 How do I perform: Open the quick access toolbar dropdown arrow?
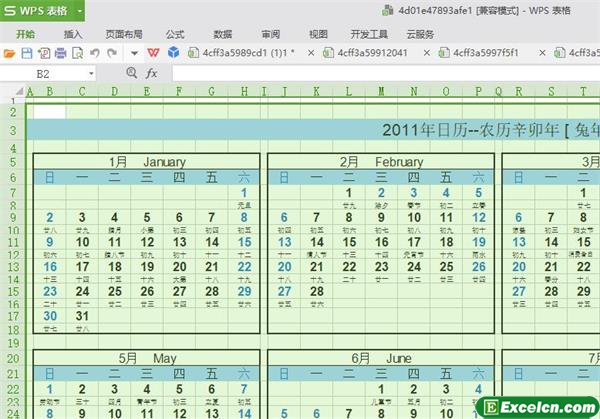[134, 52]
